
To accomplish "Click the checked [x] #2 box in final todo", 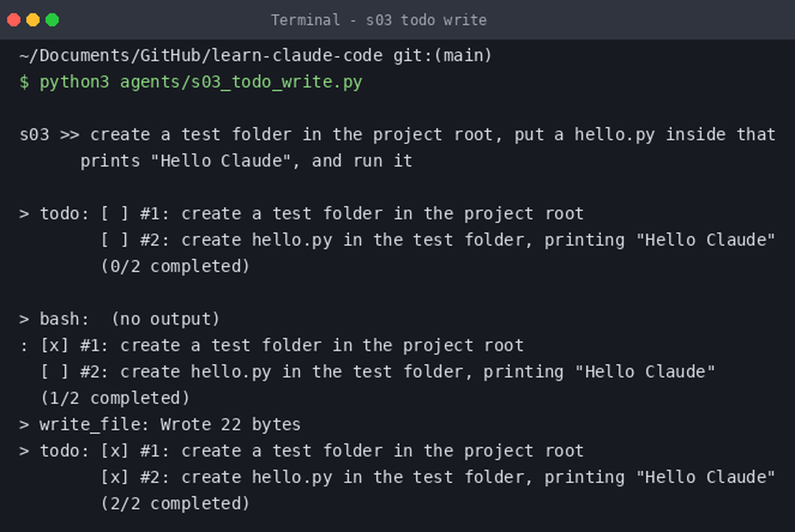I will coord(115,477).
